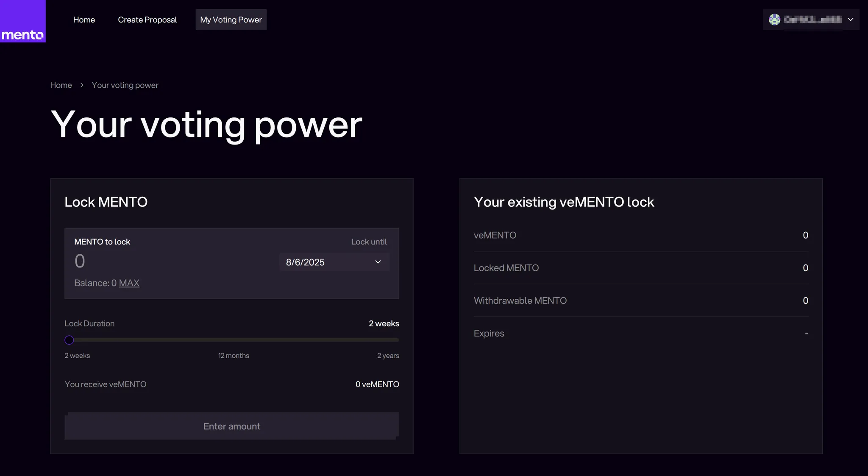Click the blurred wallet address text
Viewport: 868px width, 476px height.
pyautogui.click(x=812, y=19)
